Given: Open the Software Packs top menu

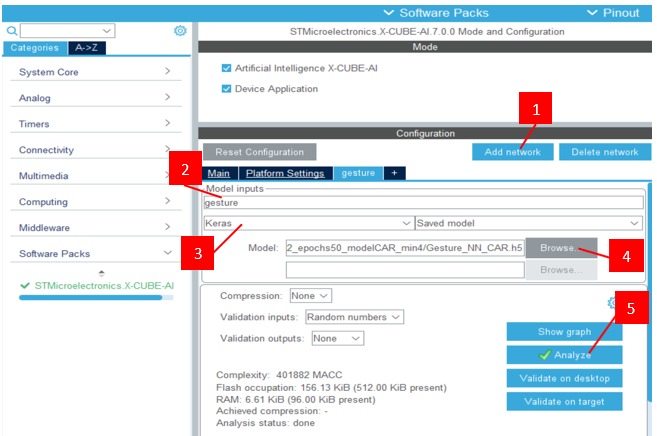Looking at the screenshot, I should (x=436, y=13).
